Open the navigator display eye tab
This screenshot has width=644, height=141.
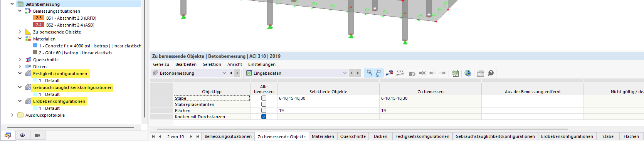pyautogui.click(x=23, y=135)
